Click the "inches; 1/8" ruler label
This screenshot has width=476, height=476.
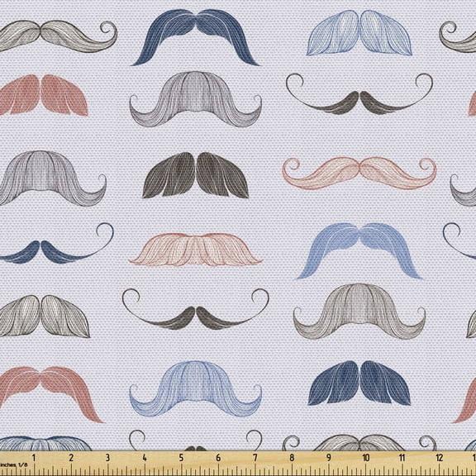[x=14, y=464]
